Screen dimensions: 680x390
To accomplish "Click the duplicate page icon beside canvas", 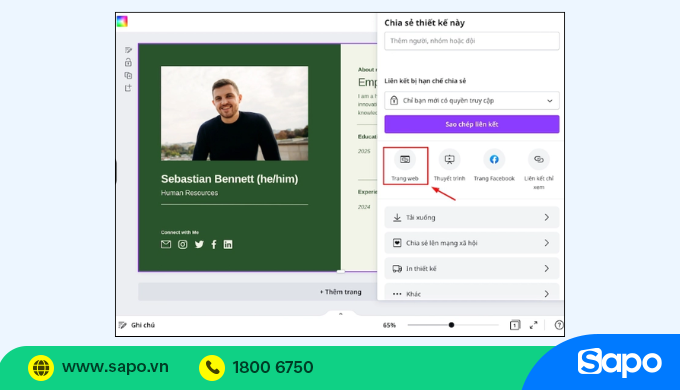I will [x=128, y=75].
